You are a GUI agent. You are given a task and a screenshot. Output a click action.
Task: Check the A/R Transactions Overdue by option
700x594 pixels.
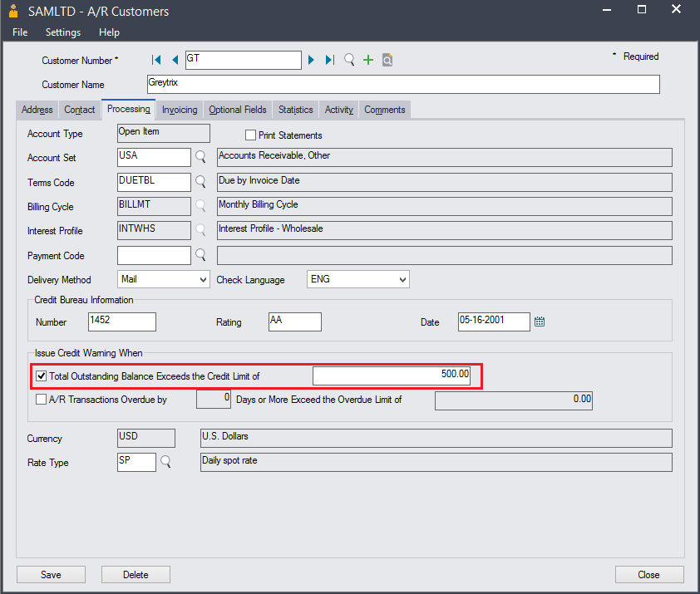(41, 399)
